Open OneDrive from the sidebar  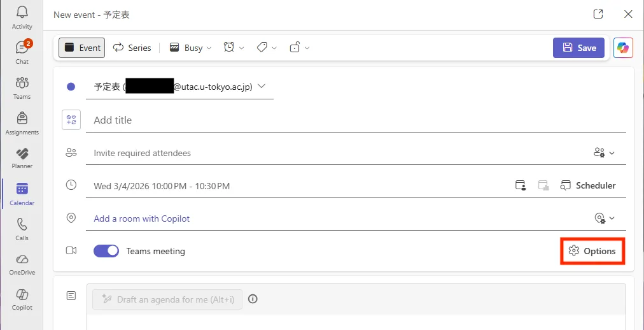[x=22, y=263]
